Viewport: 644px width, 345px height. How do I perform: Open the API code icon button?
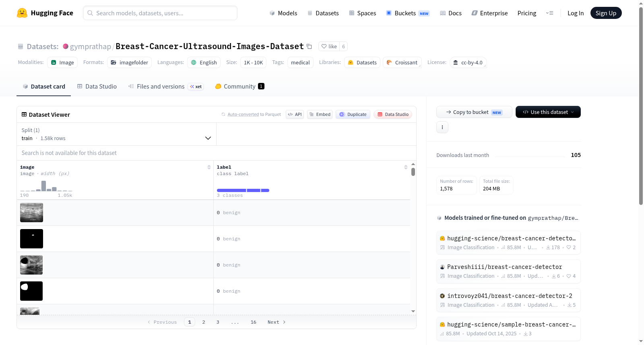tap(295, 114)
